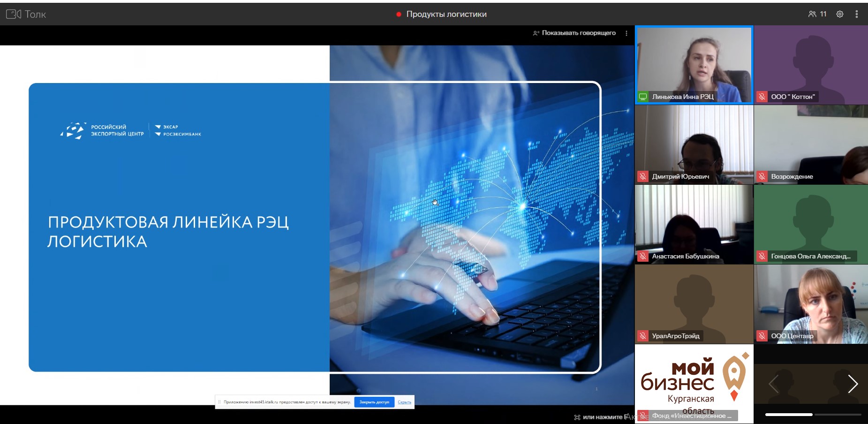
Task: Select the Дмитрий Юрьевич video tile
Action: pyautogui.click(x=694, y=144)
